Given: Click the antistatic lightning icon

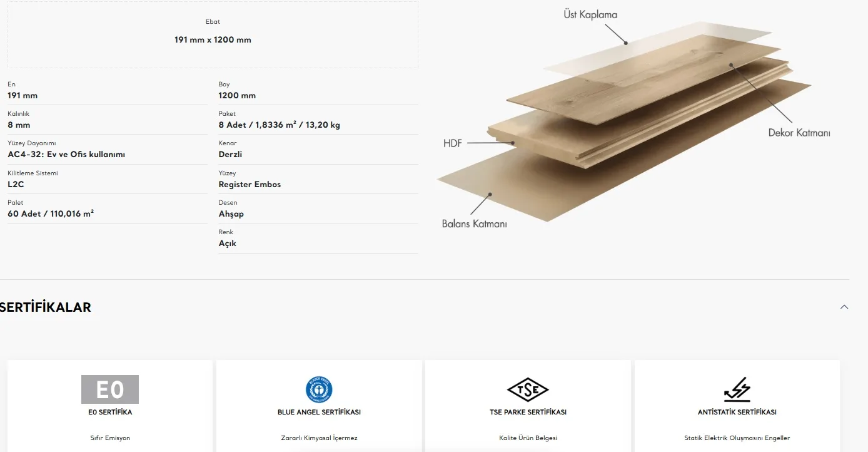Looking at the screenshot, I should (x=737, y=389).
